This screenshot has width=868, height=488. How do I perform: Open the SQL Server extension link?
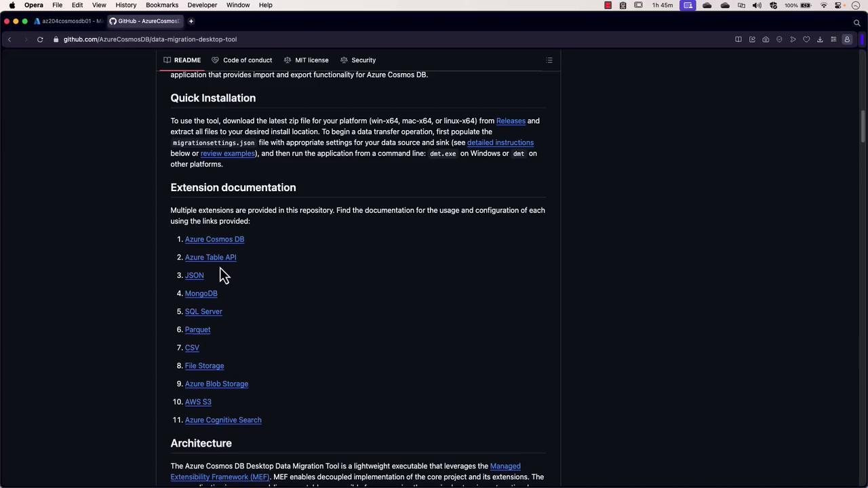[x=203, y=312]
